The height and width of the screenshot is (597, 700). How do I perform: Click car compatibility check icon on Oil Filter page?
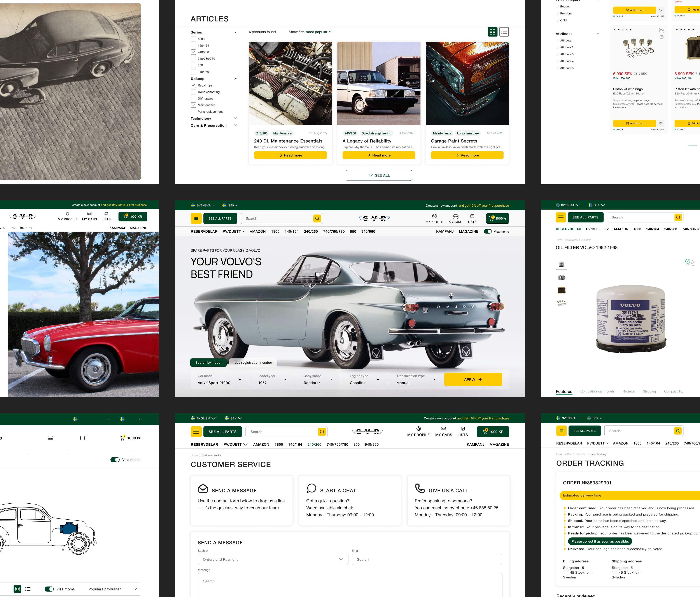coord(689,262)
